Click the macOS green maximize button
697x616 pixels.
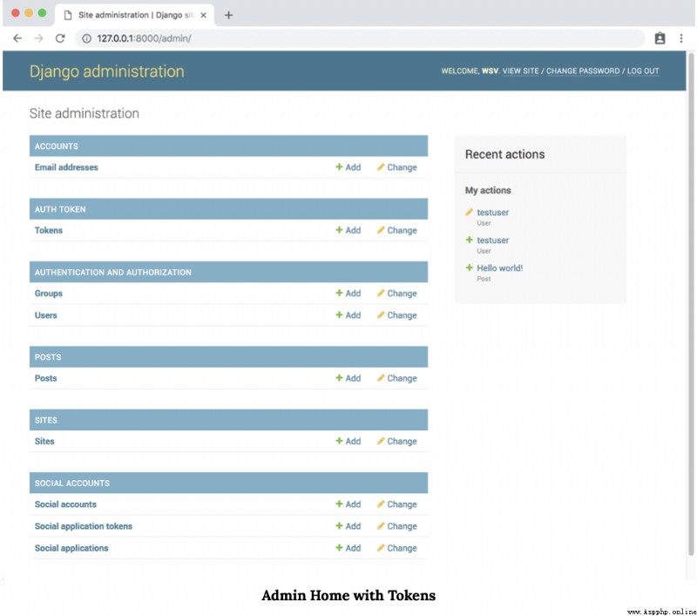(42, 13)
